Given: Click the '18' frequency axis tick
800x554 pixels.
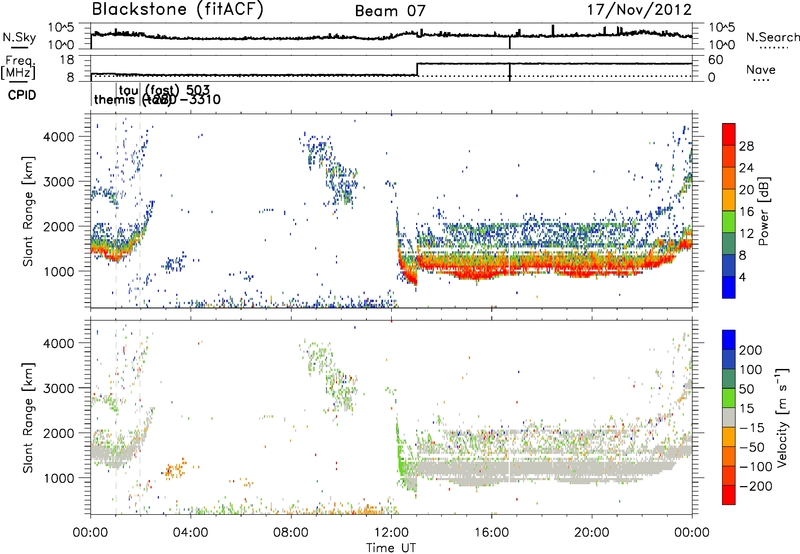Looking at the screenshot, I should pos(67,60).
